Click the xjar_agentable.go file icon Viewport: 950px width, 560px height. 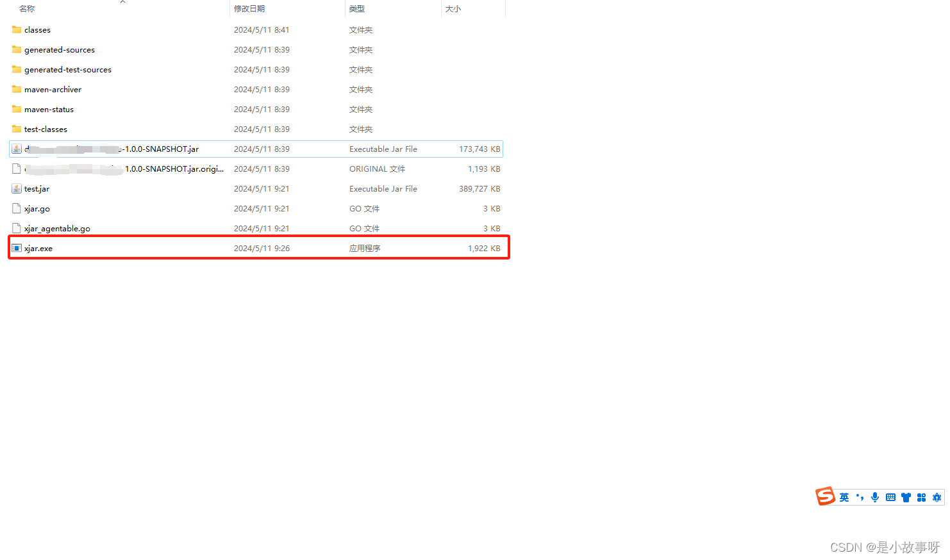17,228
